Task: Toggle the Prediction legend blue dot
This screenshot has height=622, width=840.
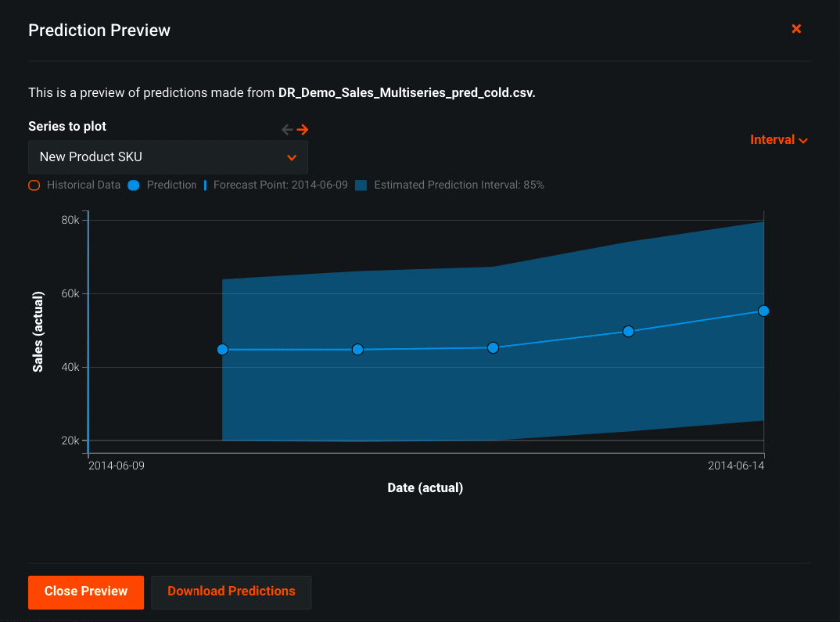Action: [x=133, y=185]
